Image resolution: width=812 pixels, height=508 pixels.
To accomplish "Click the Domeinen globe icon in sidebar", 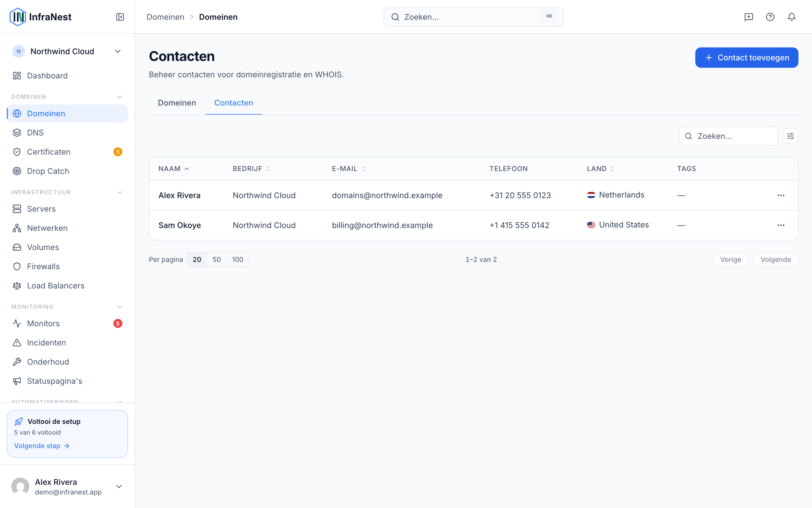I will click(x=17, y=113).
